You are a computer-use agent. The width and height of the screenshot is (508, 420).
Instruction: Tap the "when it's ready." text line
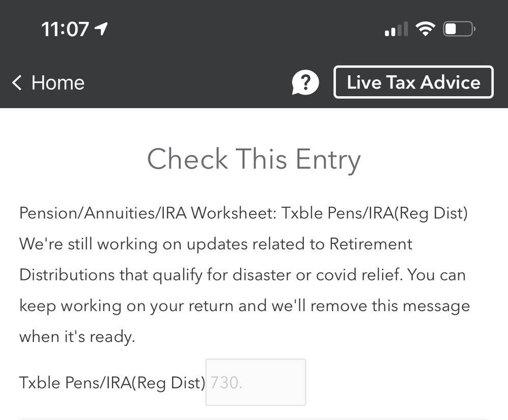click(77, 337)
